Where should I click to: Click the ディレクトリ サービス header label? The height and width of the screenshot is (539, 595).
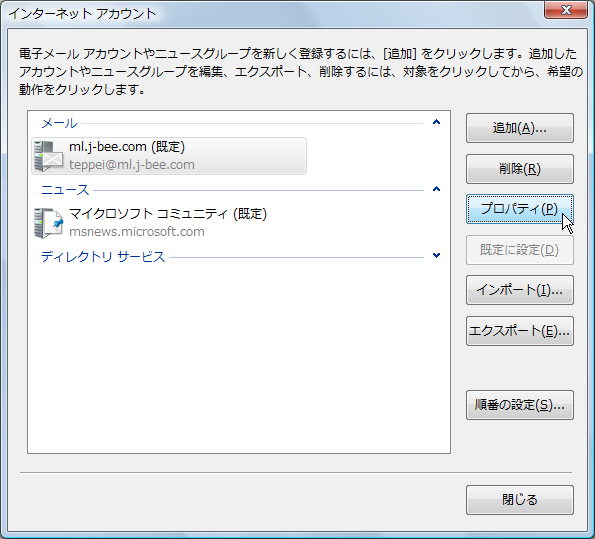103,257
